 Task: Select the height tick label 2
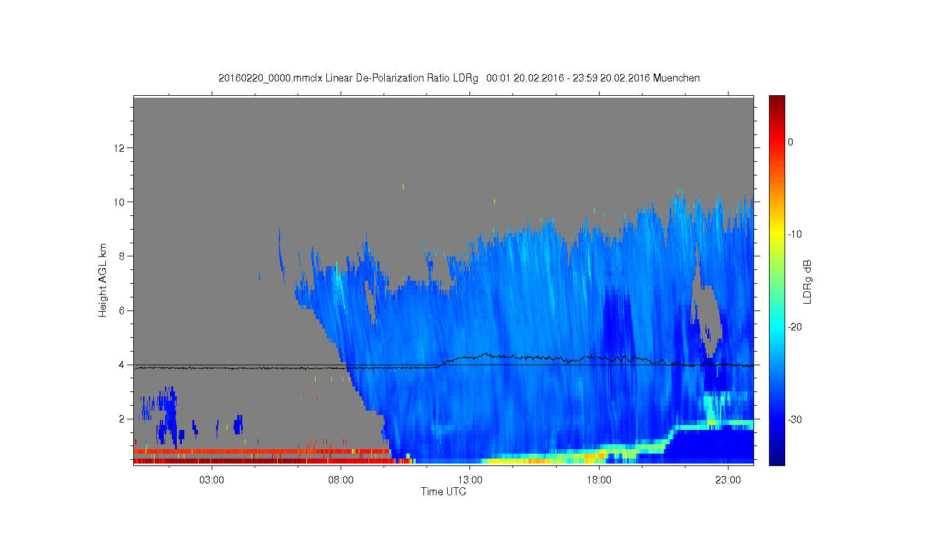pos(123,419)
